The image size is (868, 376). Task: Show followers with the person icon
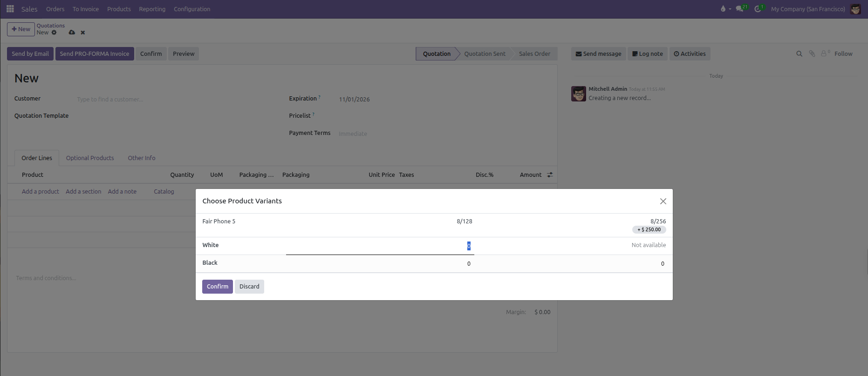825,54
